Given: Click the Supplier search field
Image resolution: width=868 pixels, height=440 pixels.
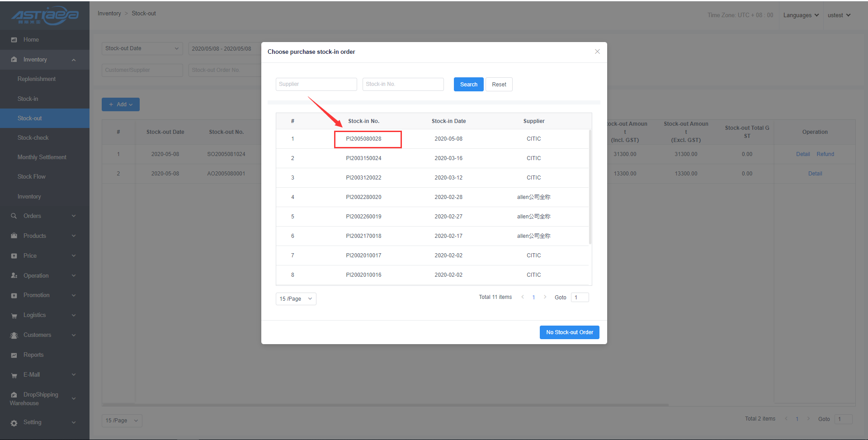Looking at the screenshot, I should pos(316,85).
